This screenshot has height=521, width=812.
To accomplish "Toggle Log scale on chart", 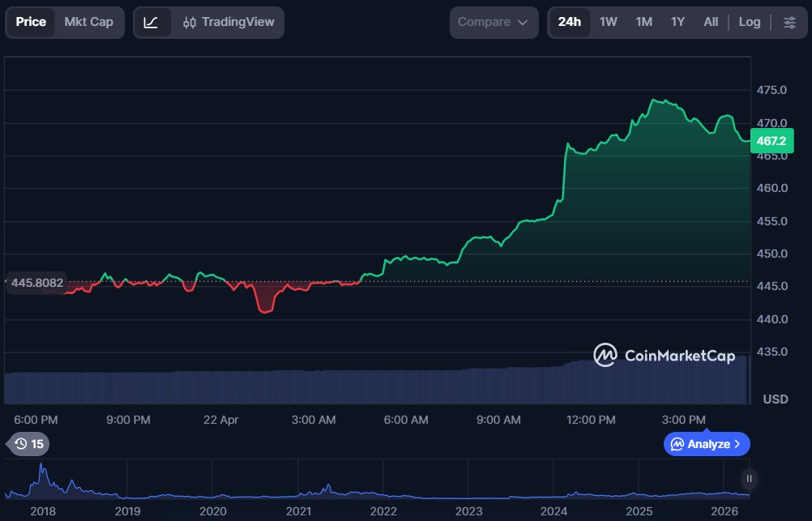I will click(x=750, y=22).
